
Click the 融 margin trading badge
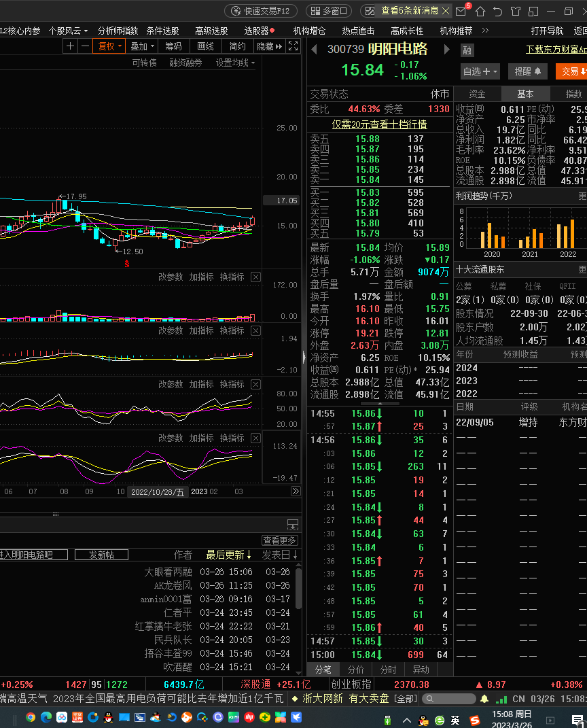pos(467,50)
